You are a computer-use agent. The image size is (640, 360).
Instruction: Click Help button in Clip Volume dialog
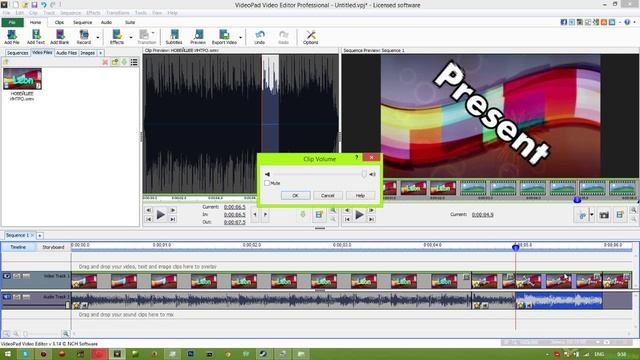click(360, 196)
